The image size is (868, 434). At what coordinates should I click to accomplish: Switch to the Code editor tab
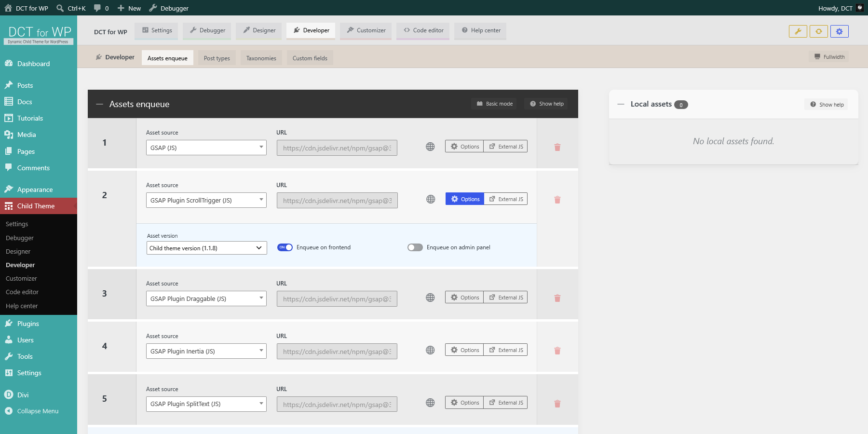tap(423, 30)
